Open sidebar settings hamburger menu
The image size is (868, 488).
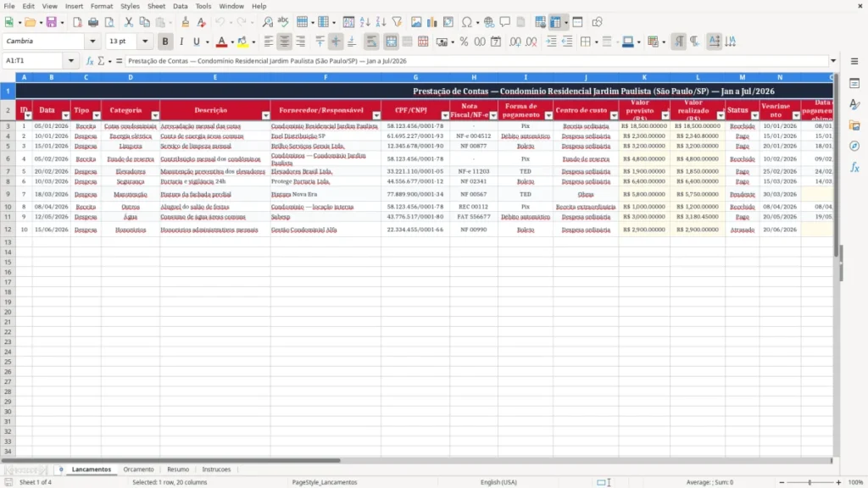pyautogui.click(x=854, y=61)
